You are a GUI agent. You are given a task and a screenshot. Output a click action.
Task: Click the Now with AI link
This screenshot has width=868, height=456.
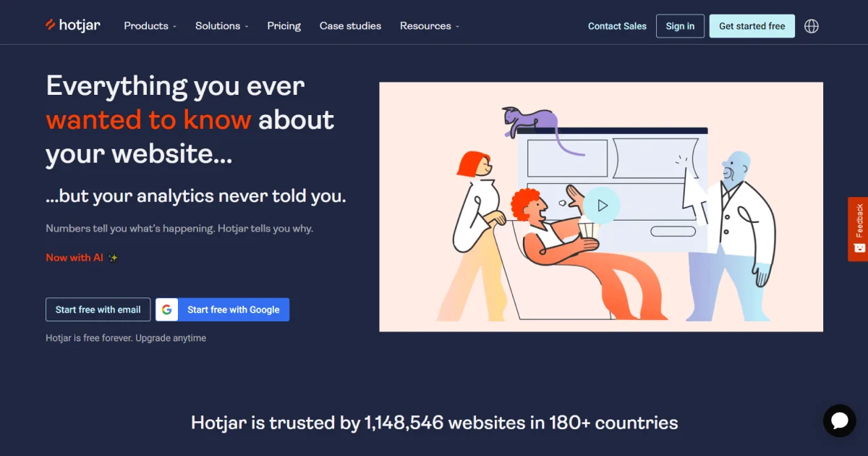click(82, 258)
